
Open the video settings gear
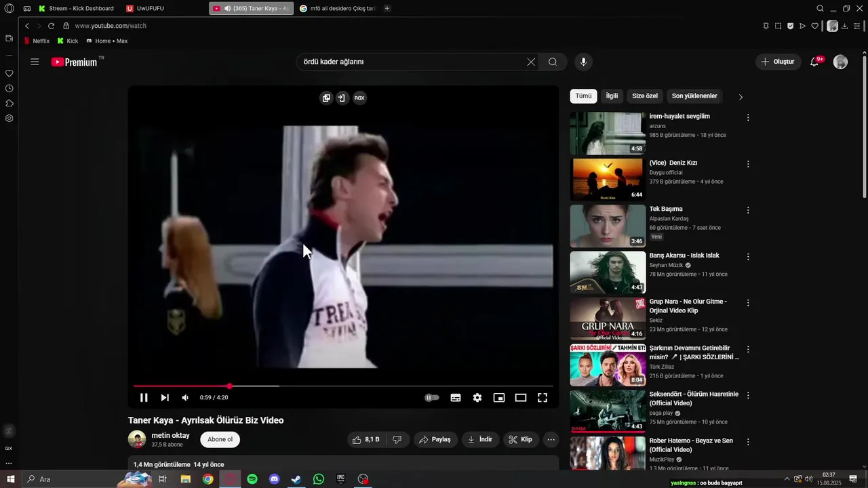coord(477,398)
